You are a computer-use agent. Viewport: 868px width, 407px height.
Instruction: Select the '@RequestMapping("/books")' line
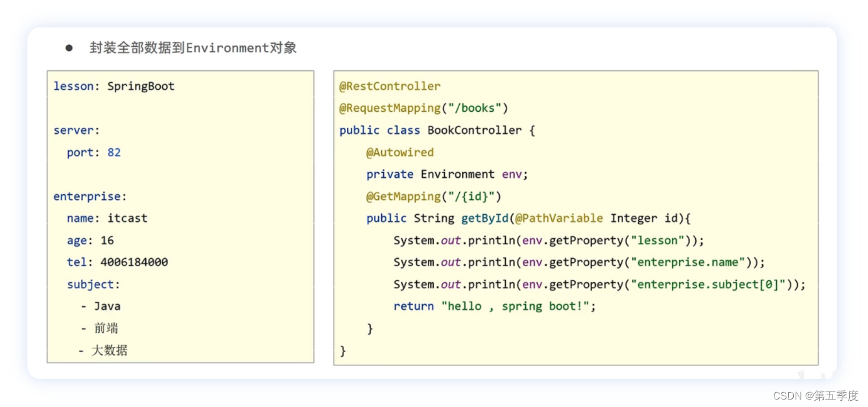point(424,108)
